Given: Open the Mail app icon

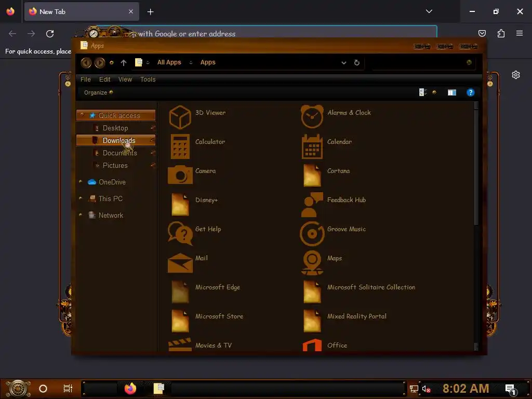Looking at the screenshot, I should point(180,262).
